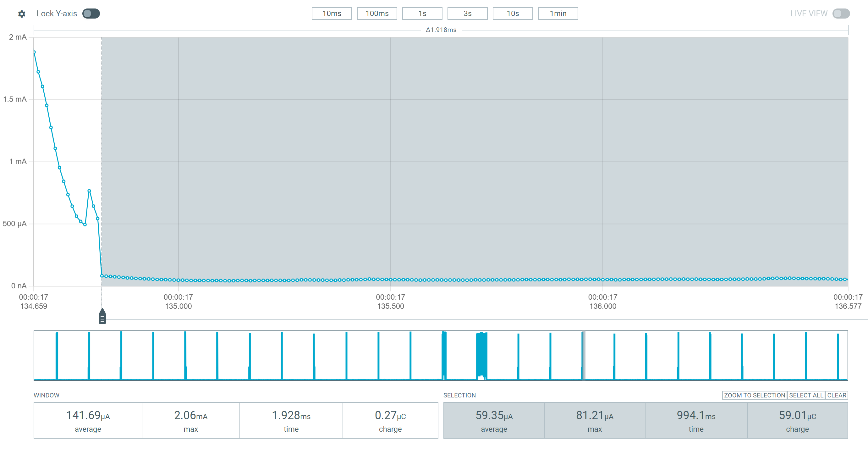Click the 1.5 mA Y-axis label
868x449 pixels.
click(15, 99)
